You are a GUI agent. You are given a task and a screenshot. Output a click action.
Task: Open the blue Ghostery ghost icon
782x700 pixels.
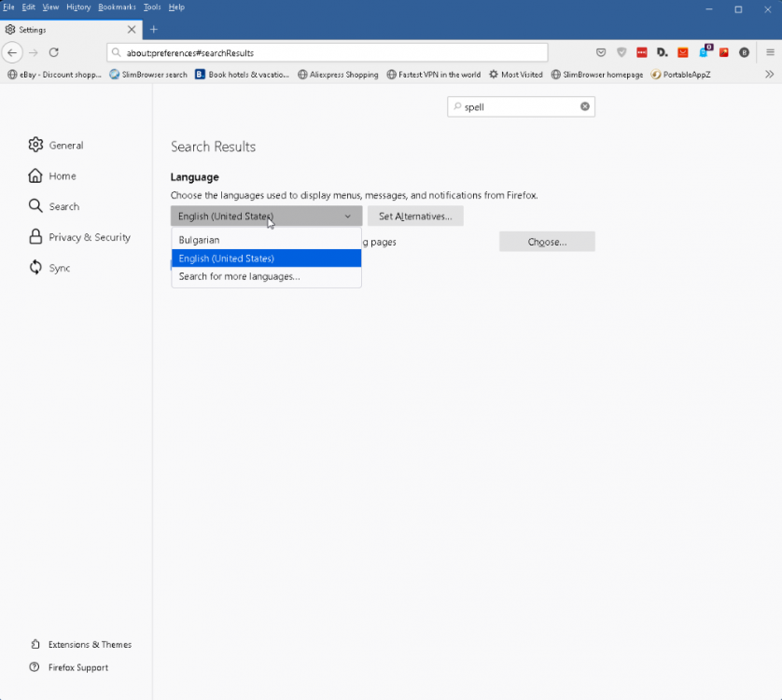[705, 51]
